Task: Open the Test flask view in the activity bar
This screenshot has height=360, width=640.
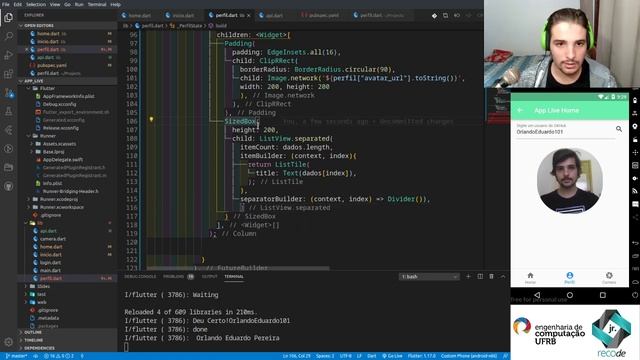Action: 9,111
